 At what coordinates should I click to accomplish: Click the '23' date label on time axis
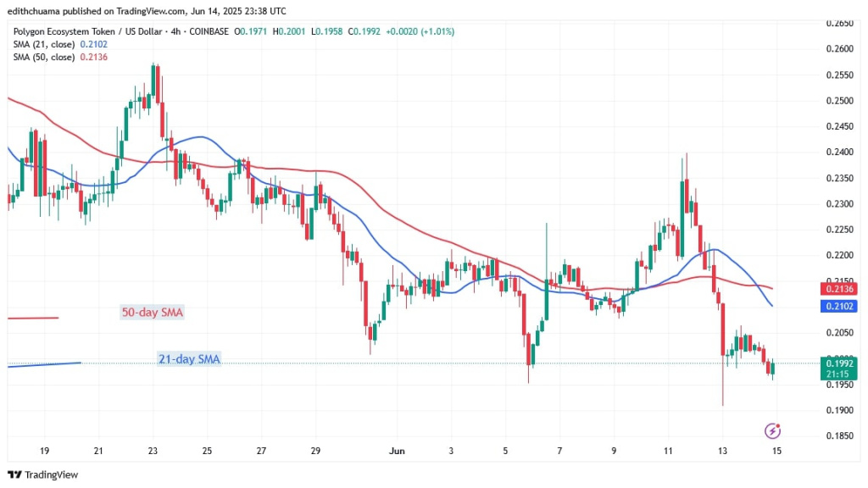153,451
